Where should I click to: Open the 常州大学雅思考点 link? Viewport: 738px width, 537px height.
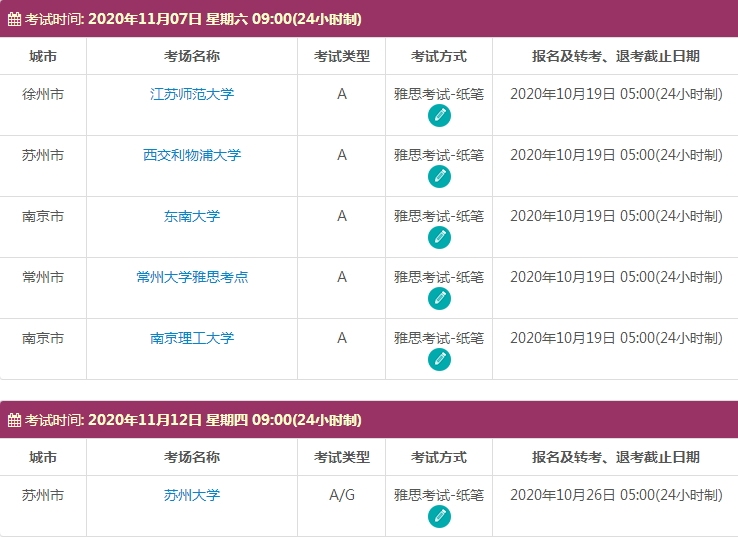click(192, 277)
